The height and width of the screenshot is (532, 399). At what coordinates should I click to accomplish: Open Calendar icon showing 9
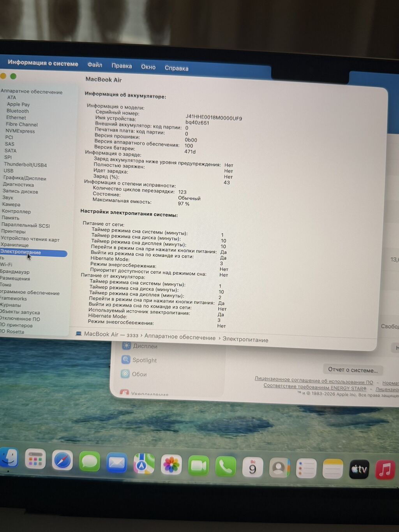(x=252, y=467)
